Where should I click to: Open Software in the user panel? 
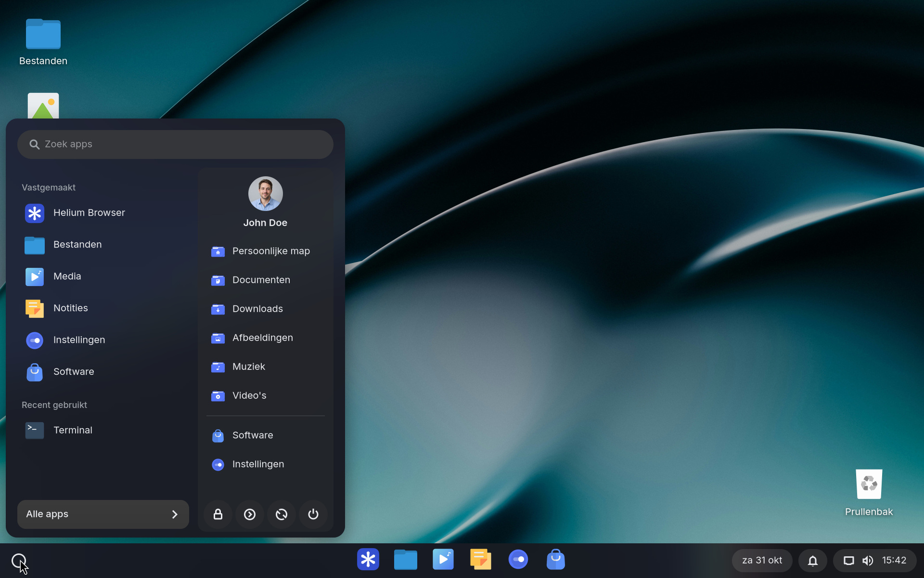tap(266, 435)
